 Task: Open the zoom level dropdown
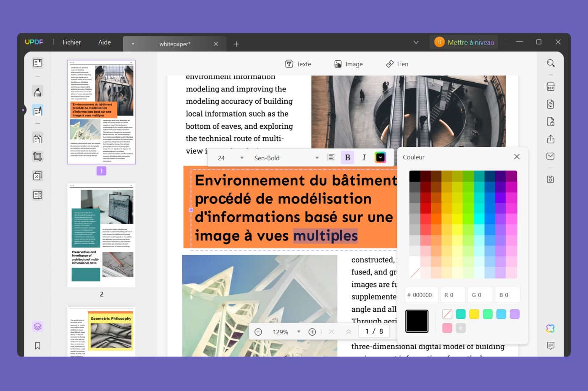click(299, 331)
